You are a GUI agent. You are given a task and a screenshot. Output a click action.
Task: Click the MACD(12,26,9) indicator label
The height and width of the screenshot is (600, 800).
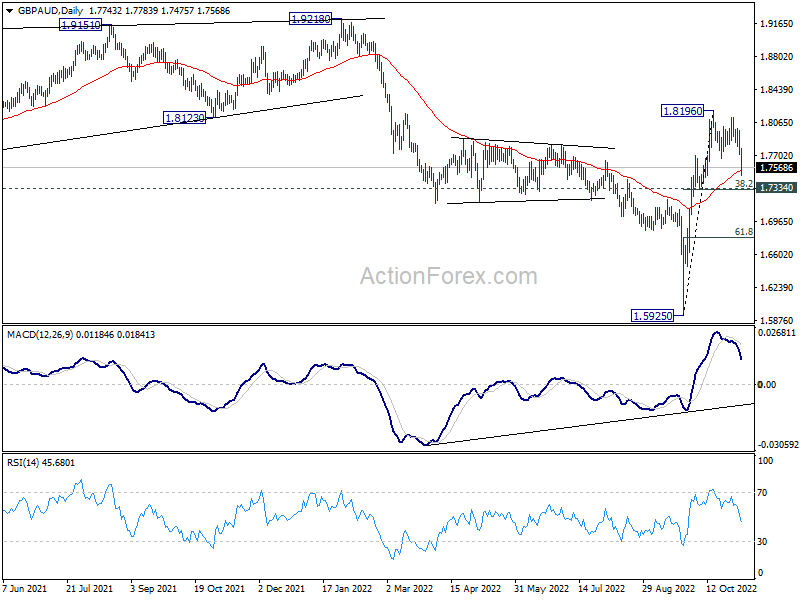(40, 335)
